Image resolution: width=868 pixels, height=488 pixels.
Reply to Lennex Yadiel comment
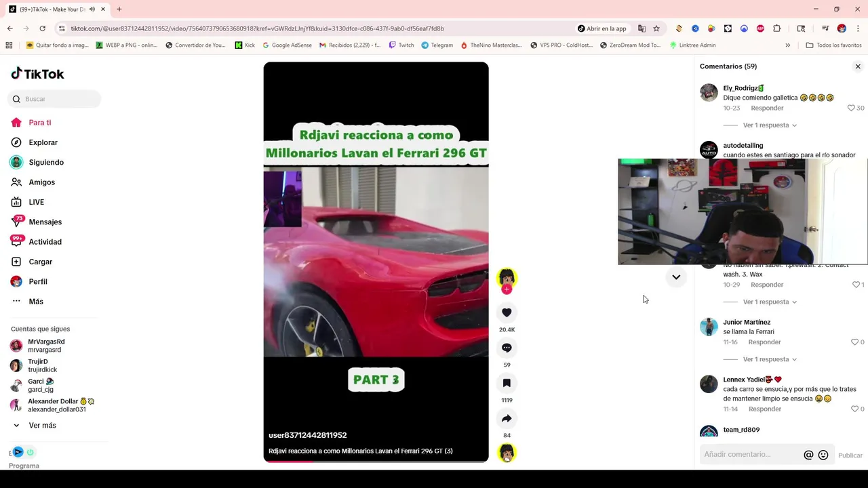[765, 409]
